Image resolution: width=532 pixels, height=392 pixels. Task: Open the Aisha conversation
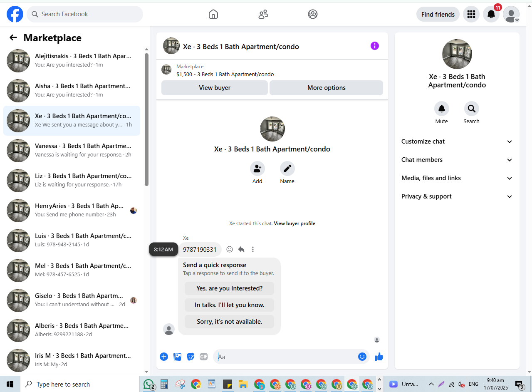coord(72,91)
